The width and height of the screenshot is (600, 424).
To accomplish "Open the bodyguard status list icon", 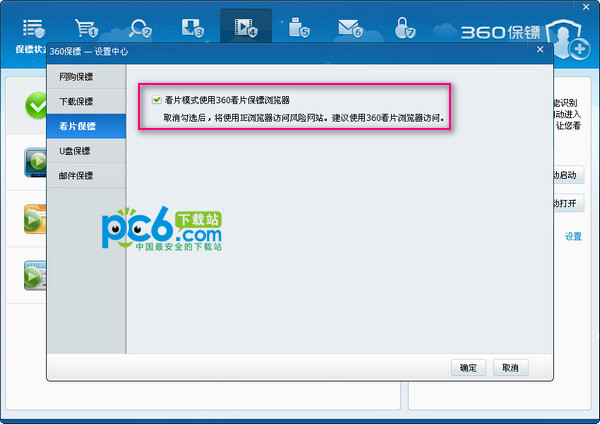I will (x=34, y=28).
